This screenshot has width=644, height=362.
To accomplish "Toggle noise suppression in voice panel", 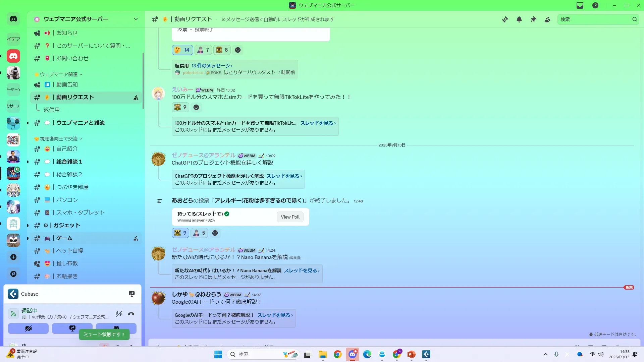I will 119,314.
